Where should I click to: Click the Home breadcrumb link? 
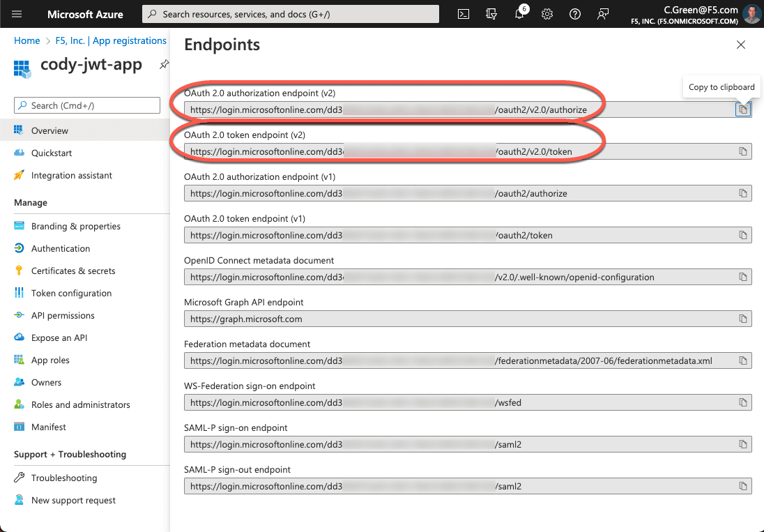pyautogui.click(x=26, y=40)
